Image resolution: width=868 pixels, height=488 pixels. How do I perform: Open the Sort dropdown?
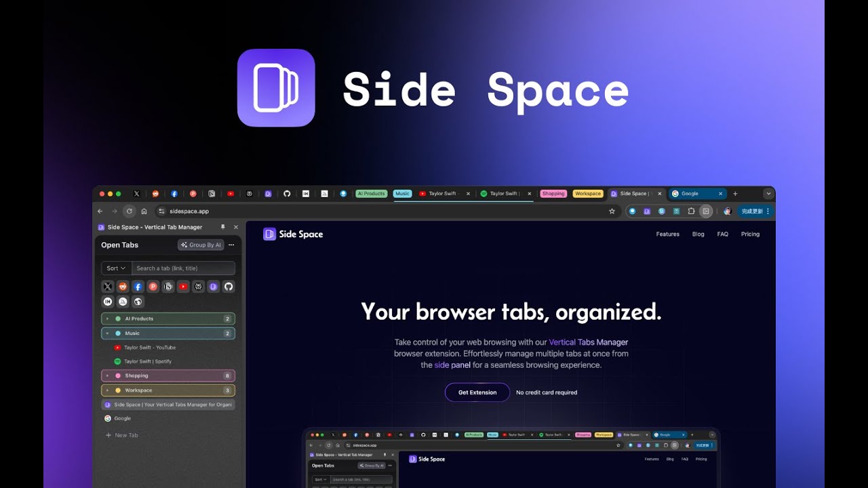tap(116, 268)
